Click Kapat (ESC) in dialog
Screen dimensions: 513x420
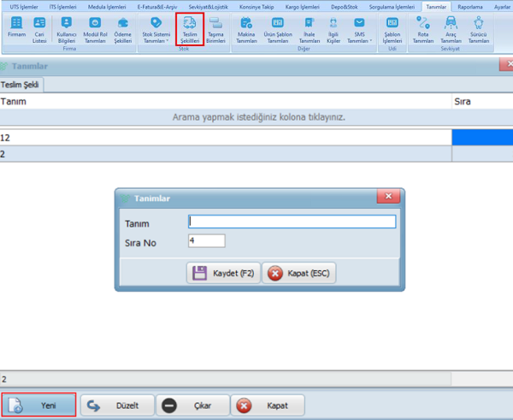point(299,274)
